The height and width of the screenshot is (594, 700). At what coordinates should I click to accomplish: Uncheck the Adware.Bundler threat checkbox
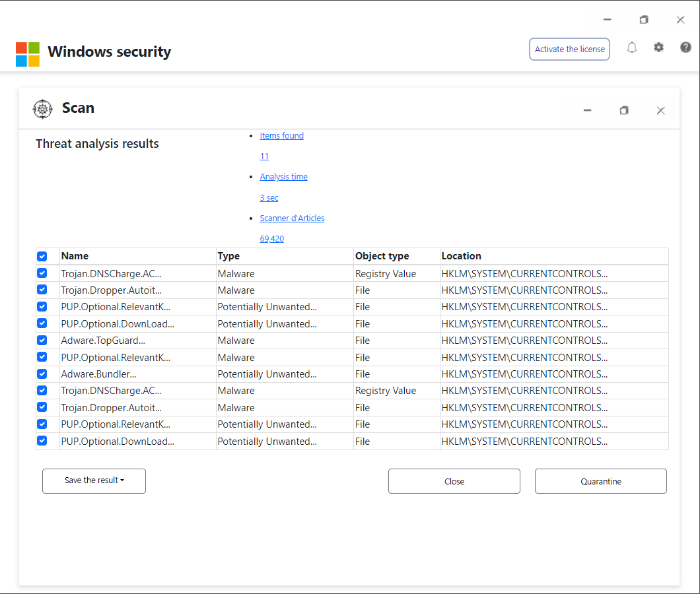42,374
